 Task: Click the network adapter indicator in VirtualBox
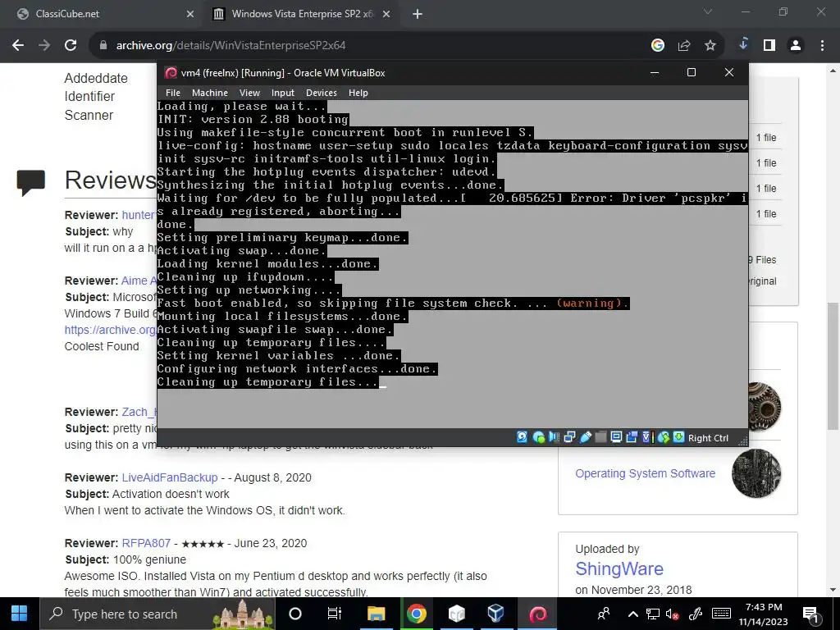click(569, 437)
